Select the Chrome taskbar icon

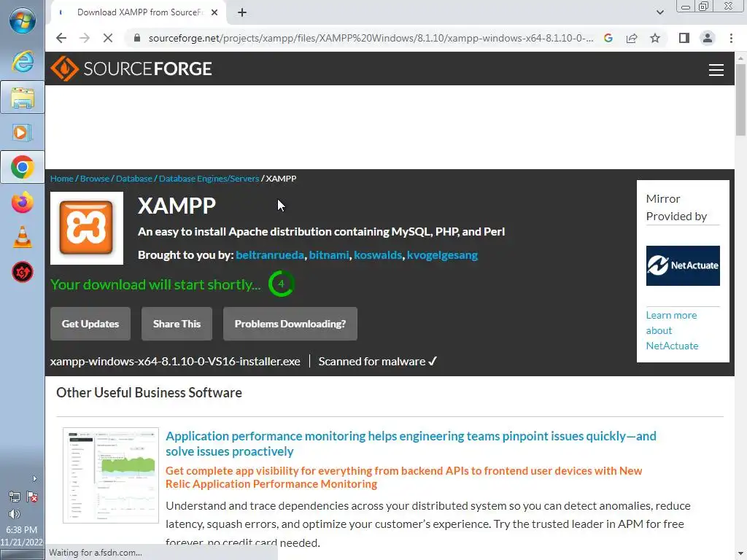coord(23,167)
